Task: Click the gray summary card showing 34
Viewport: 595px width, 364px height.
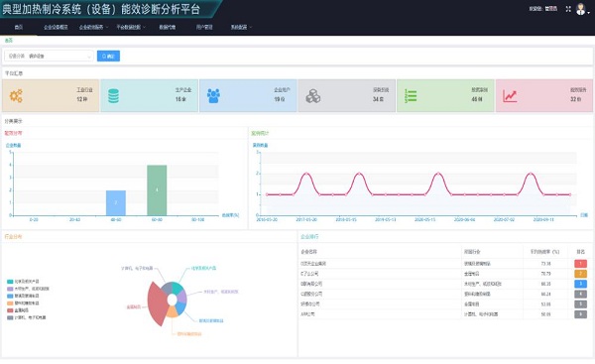Action: click(346, 95)
